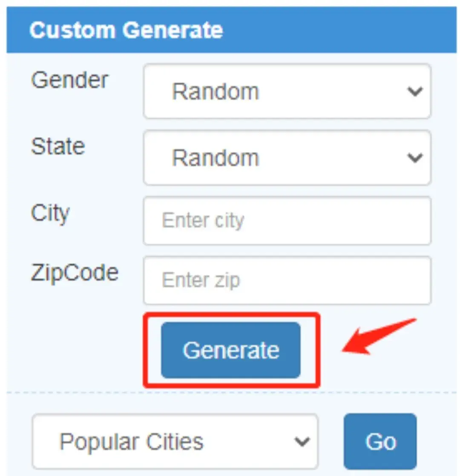The height and width of the screenshot is (476, 460).
Task: Focus the ZipCode input field
Action: 287,280
